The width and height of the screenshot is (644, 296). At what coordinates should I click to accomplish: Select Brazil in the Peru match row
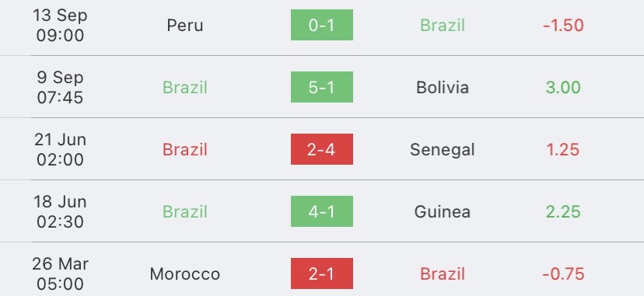(x=443, y=26)
